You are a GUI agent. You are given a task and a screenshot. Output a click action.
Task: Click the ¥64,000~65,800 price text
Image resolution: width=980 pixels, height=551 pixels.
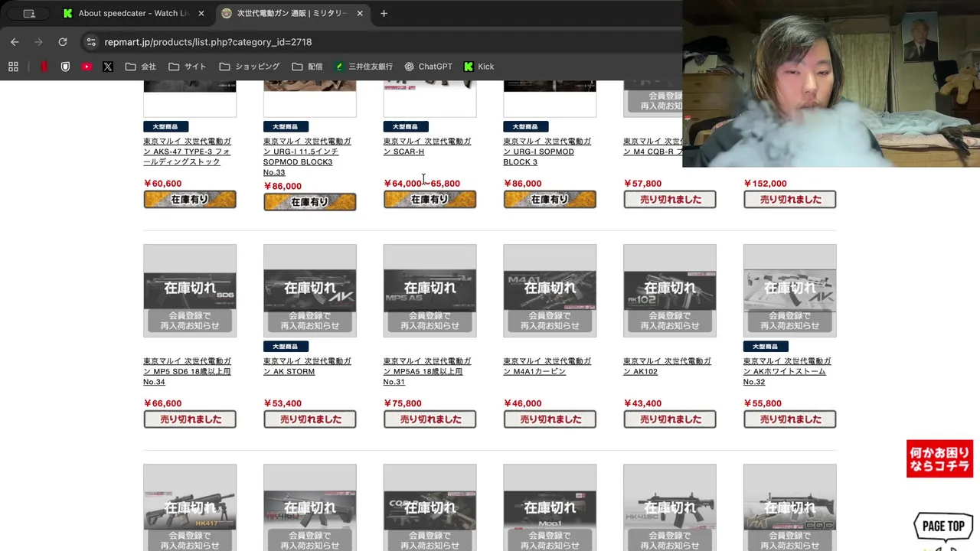click(x=422, y=184)
